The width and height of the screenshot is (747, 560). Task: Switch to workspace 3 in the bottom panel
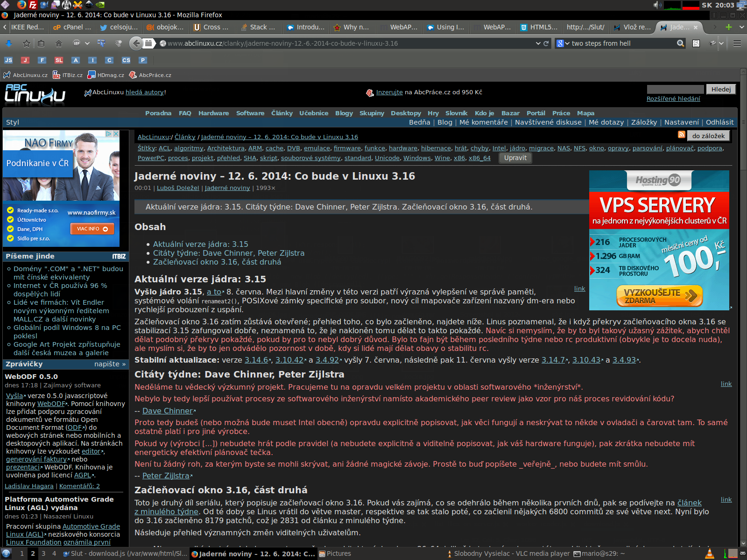point(43,553)
